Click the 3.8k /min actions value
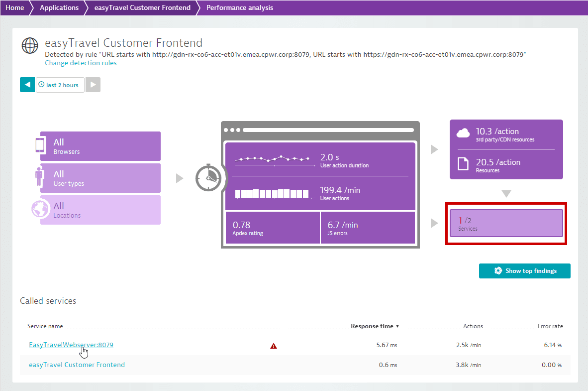Image resolution: width=588 pixels, height=391 pixels. (x=469, y=365)
